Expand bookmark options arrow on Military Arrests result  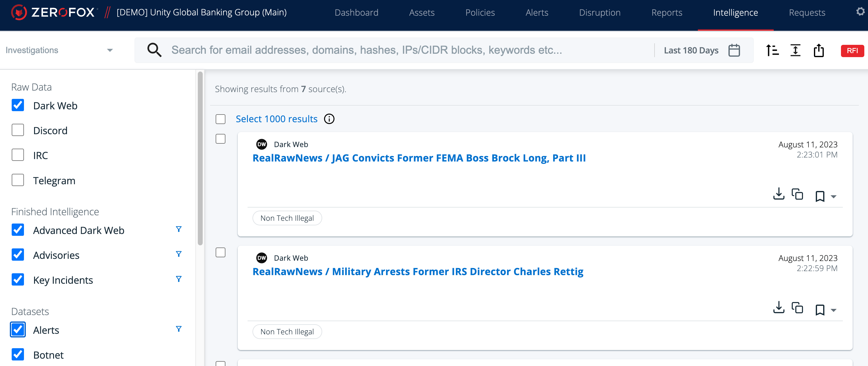pos(834,310)
